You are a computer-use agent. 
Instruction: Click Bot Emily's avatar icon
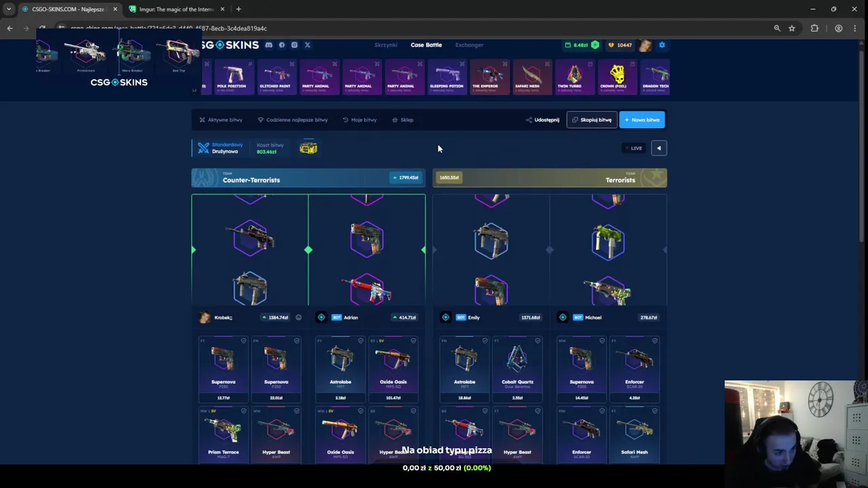(446, 317)
